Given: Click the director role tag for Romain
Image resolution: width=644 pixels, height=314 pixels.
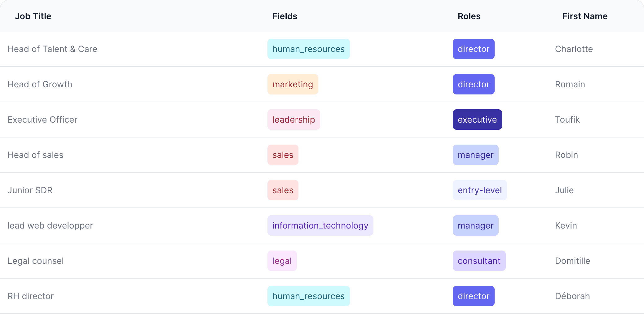Looking at the screenshot, I should [x=474, y=84].
